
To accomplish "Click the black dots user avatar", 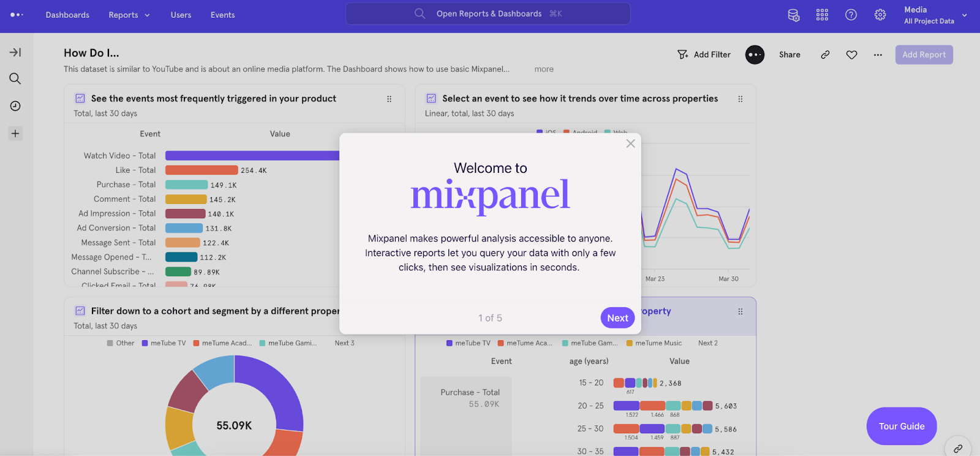I will [755, 55].
